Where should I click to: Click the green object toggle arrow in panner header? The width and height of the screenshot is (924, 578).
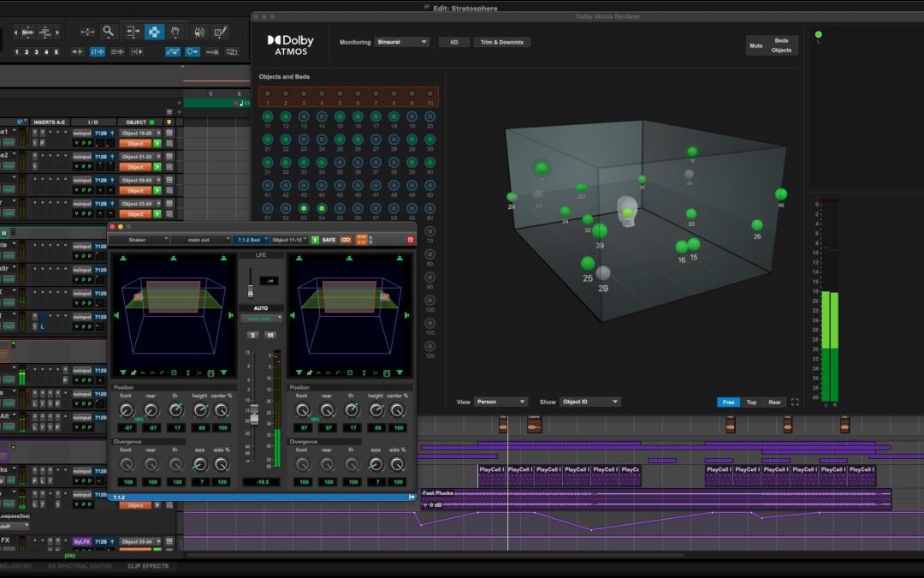pyautogui.click(x=315, y=240)
